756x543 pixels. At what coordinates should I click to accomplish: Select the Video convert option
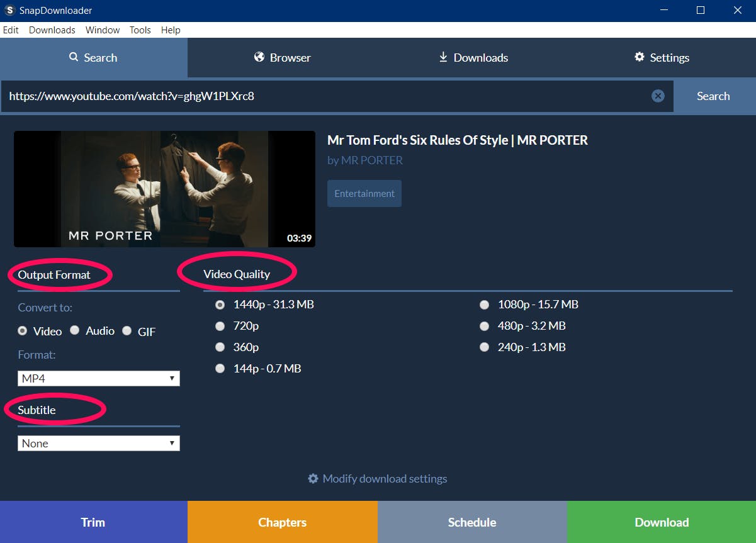coord(23,331)
